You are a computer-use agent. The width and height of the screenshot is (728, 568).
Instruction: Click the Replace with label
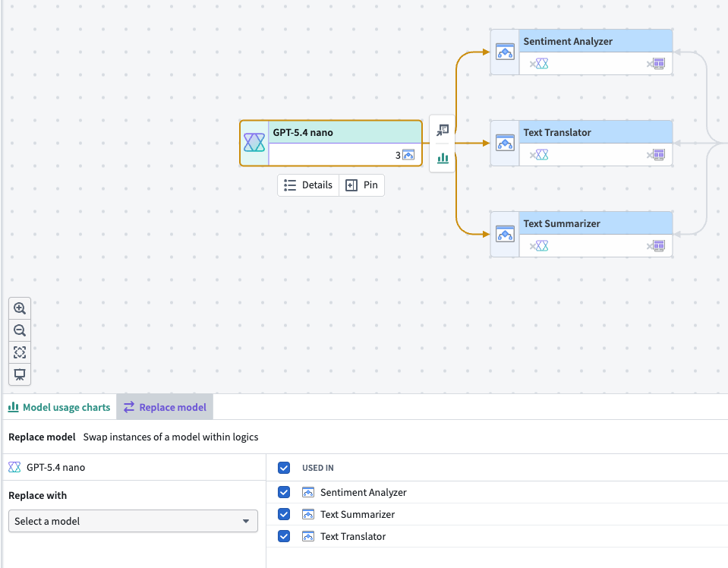click(38, 496)
